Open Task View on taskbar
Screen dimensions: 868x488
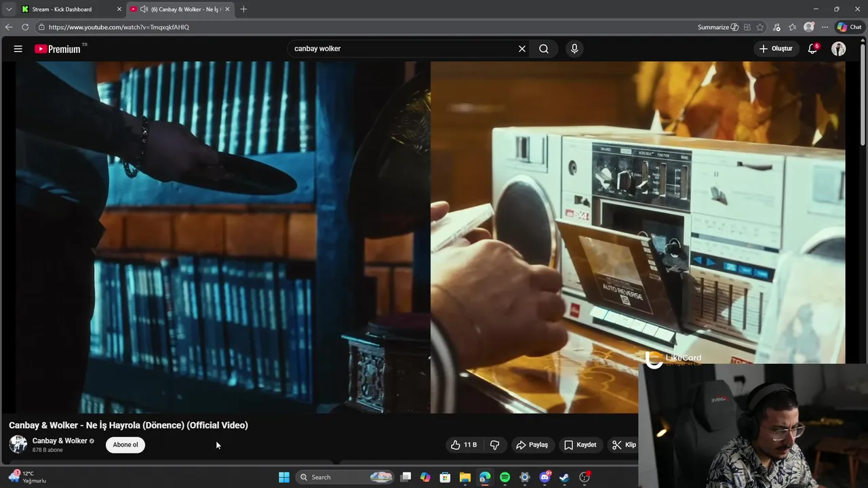[x=406, y=477]
